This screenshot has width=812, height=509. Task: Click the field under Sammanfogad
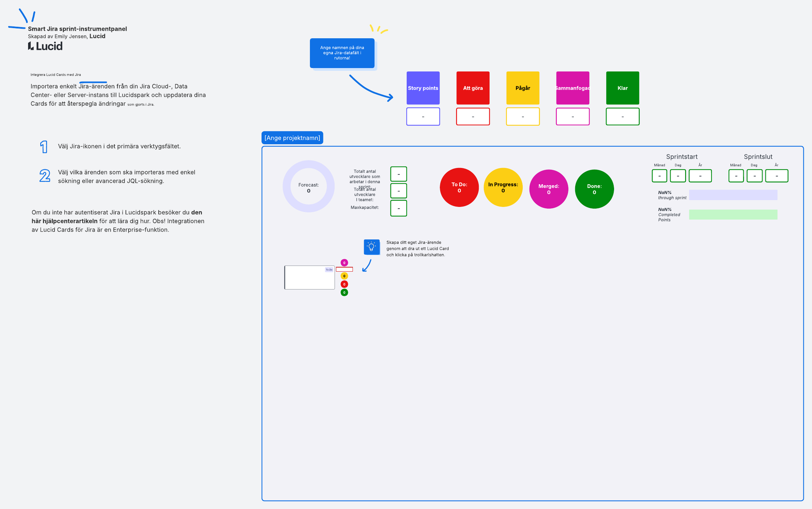[x=573, y=116]
